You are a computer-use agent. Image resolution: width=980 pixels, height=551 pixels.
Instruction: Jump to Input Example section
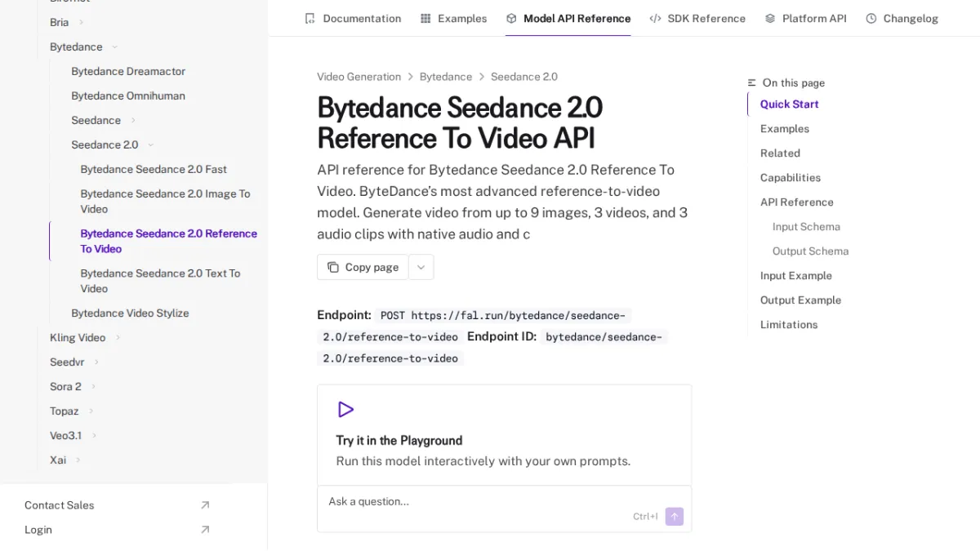[796, 275]
